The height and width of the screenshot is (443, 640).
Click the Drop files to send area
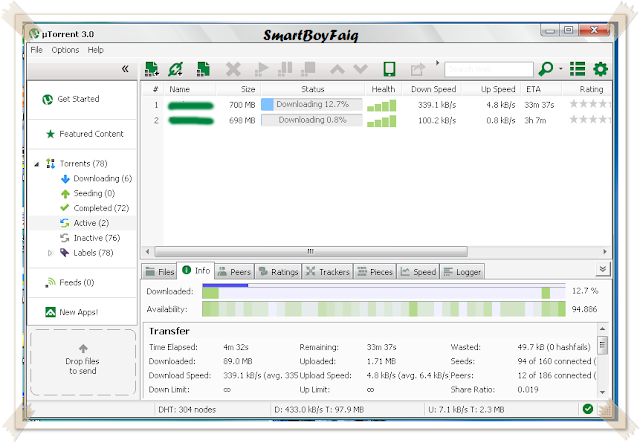pyautogui.click(x=83, y=362)
